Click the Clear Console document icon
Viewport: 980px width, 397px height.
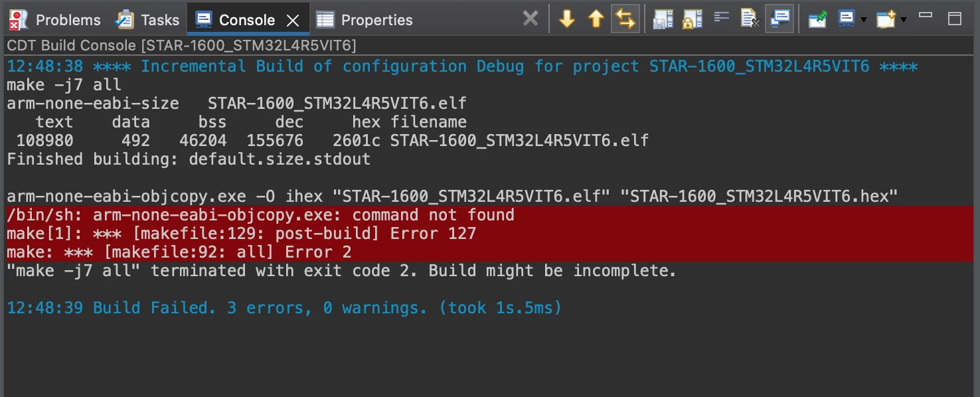click(750, 19)
